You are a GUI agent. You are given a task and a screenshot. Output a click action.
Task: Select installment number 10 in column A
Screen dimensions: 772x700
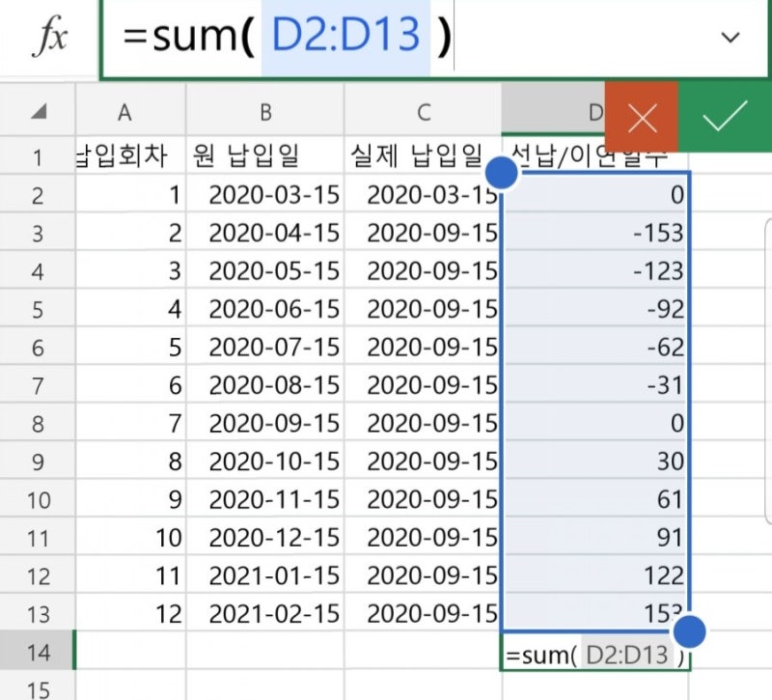(x=131, y=538)
